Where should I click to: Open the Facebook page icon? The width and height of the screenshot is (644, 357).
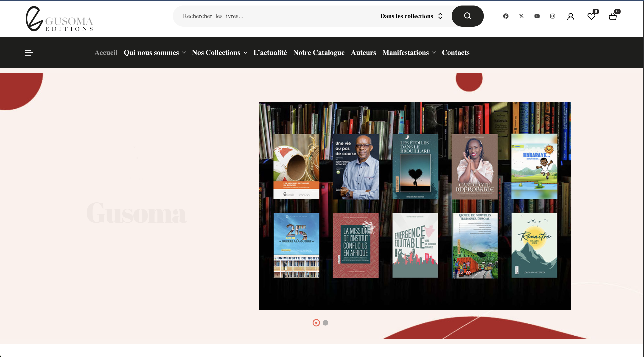pyautogui.click(x=506, y=16)
